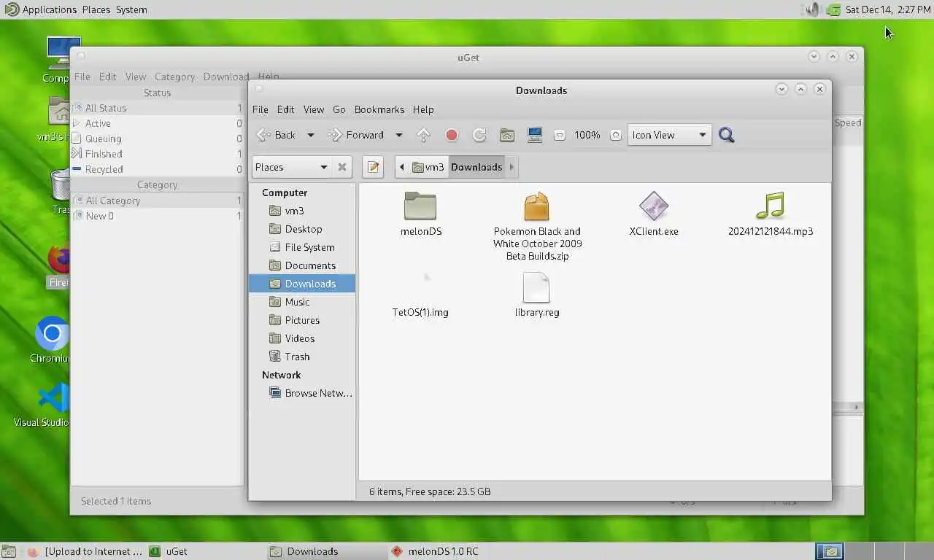
Task: Click the Forward button
Action: tap(356, 135)
